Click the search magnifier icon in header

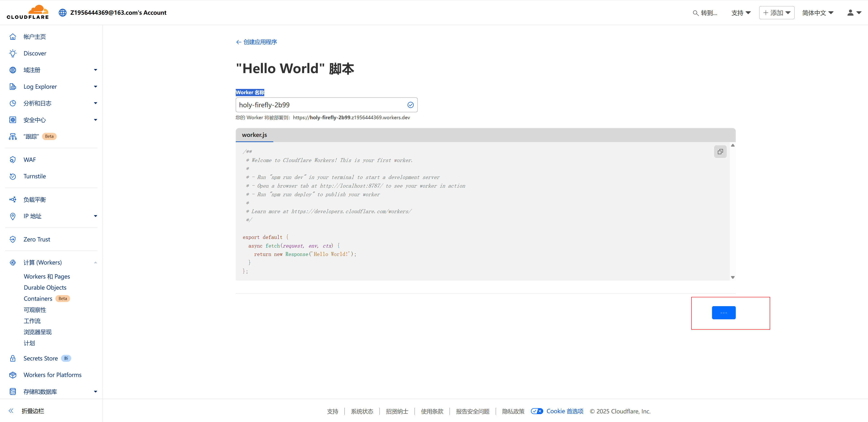point(696,13)
